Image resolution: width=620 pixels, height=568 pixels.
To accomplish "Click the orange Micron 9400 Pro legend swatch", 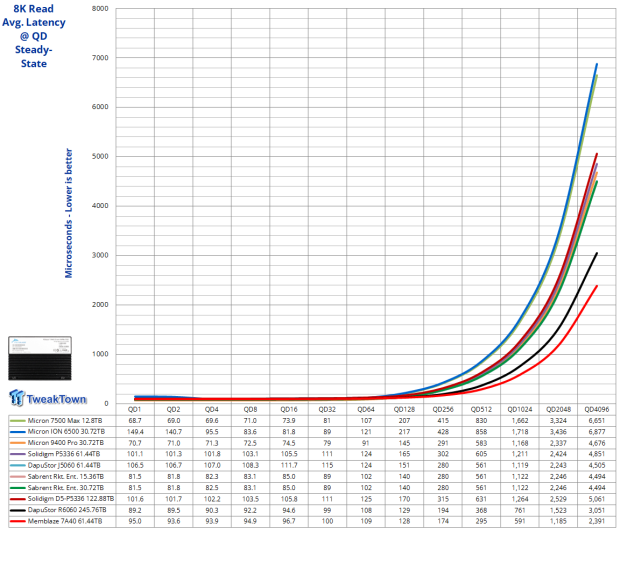I will point(17,443).
